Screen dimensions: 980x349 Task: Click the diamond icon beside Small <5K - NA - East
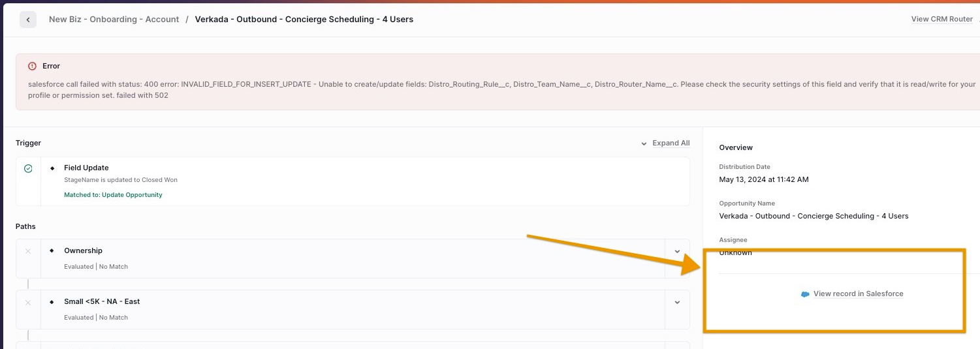coord(52,301)
